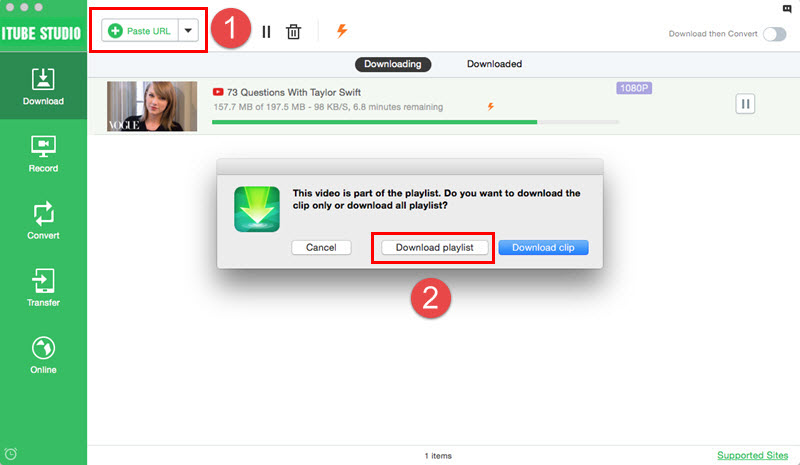Pause all downloads from the toolbar
This screenshot has height=465, width=800.
point(266,32)
